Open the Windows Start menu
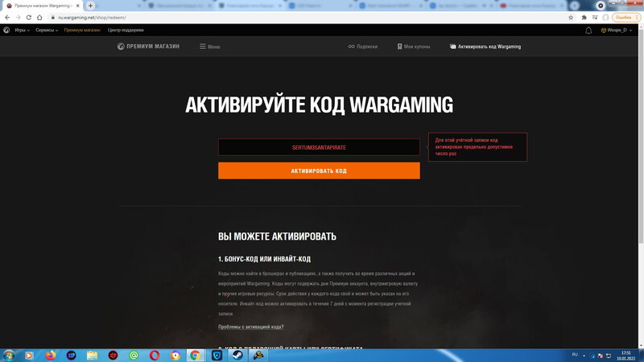 9,356
